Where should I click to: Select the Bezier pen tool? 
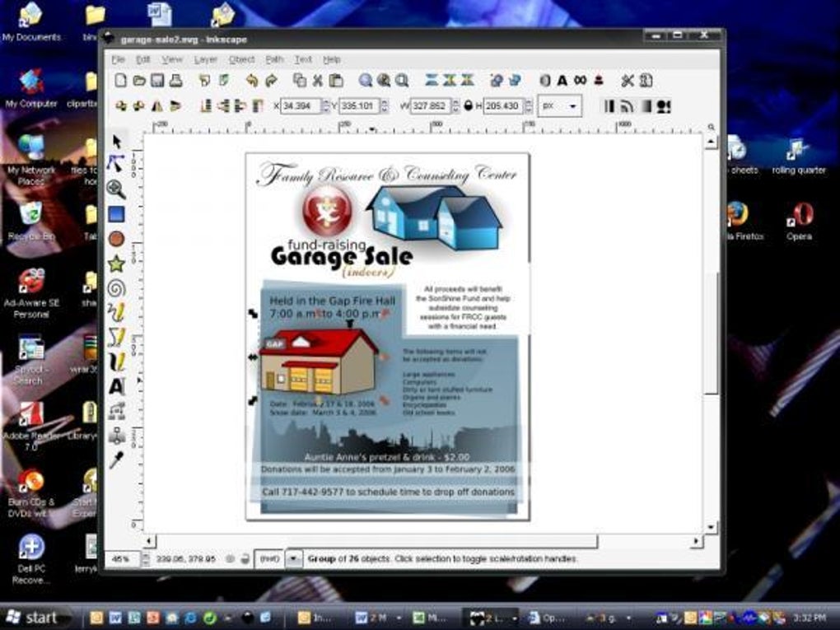click(x=116, y=337)
